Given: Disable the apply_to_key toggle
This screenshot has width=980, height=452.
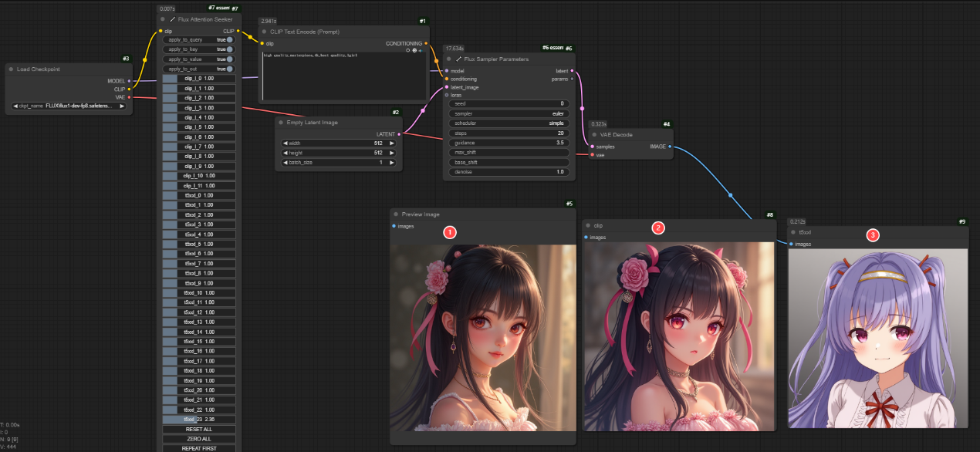Looking at the screenshot, I should 229,49.
